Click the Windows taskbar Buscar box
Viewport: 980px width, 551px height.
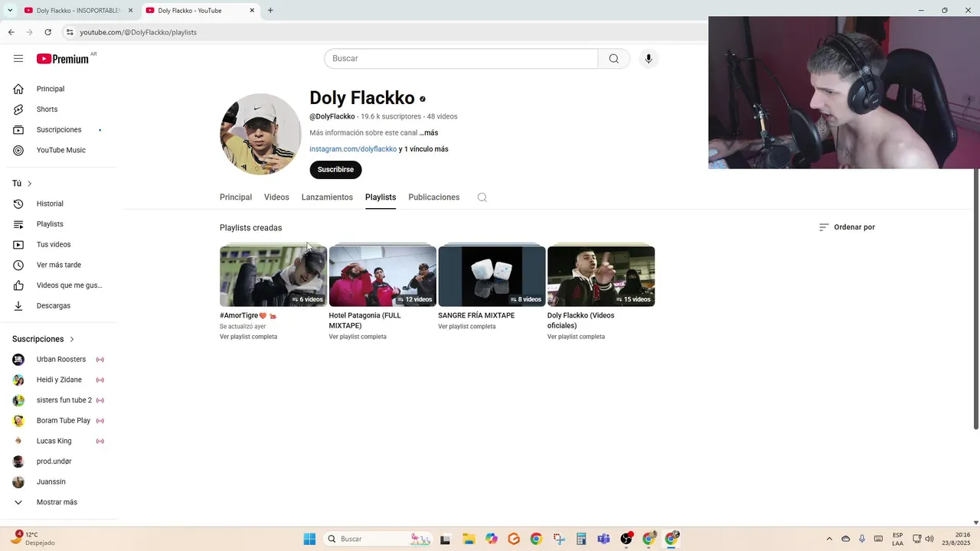[378, 539]
